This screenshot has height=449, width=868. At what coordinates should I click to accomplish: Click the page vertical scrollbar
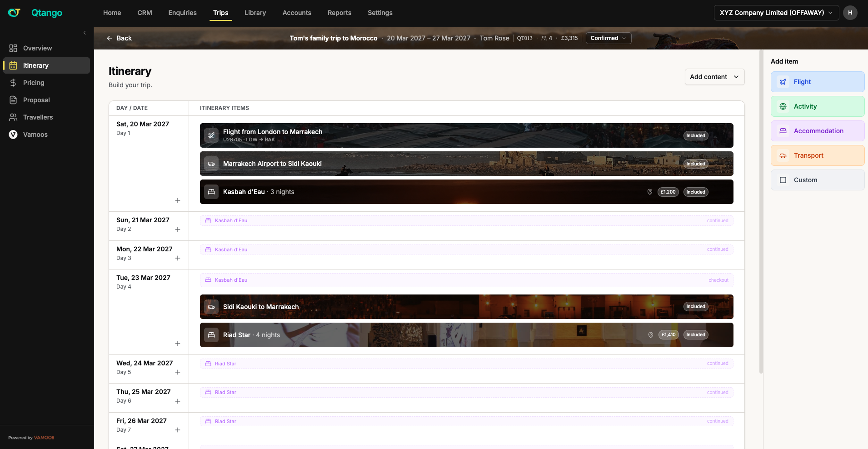(761, 212)
